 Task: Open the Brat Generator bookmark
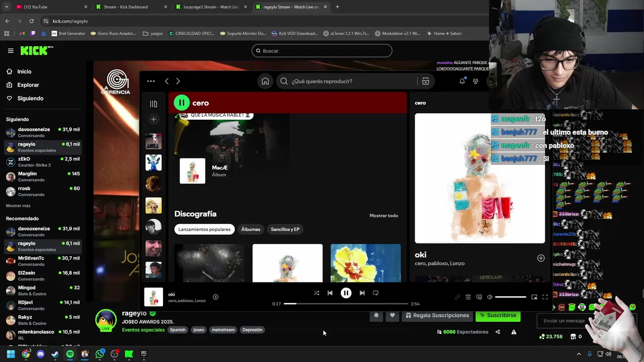point(68,34)
